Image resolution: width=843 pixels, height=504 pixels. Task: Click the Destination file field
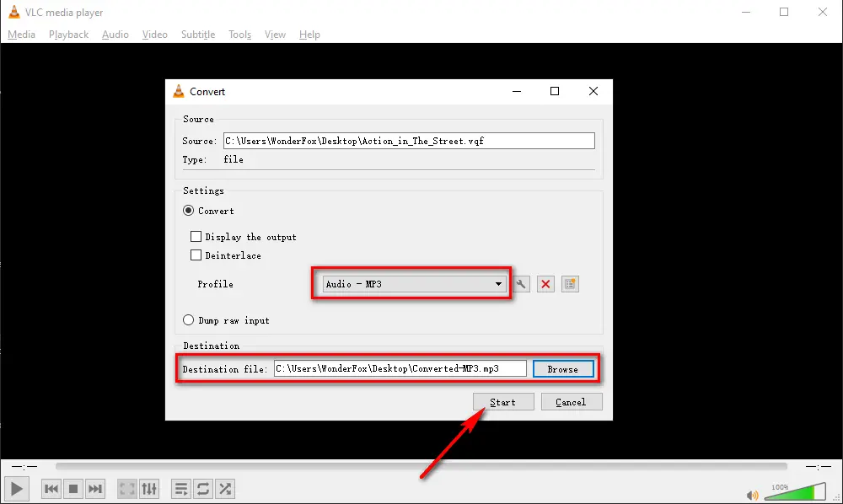click(x=400, y=368)
